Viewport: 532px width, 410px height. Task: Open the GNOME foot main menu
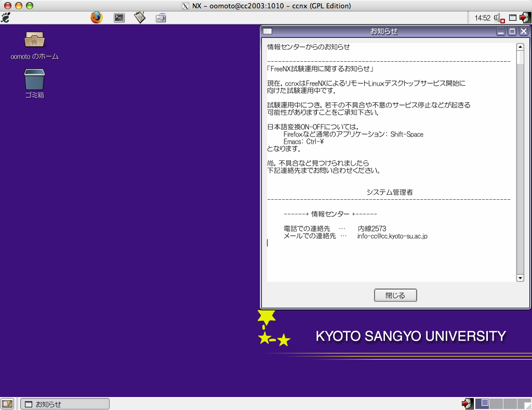[6, 18]
